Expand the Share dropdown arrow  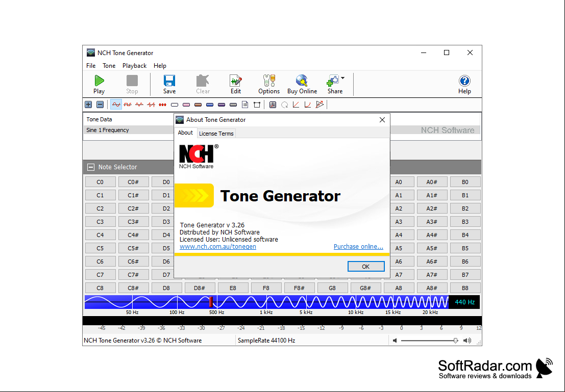pos(342,78)
